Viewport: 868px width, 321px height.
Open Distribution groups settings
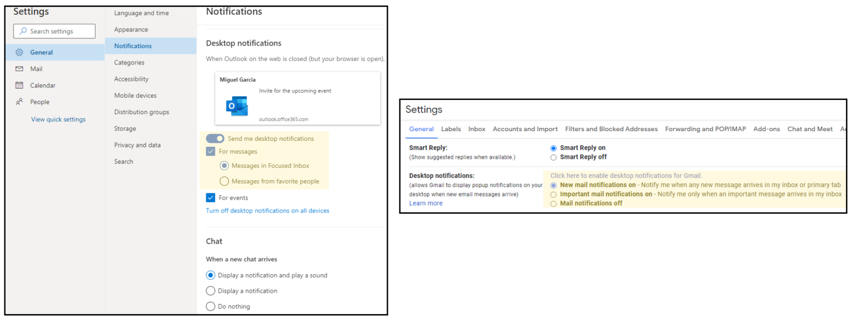(x=142, y=112)
